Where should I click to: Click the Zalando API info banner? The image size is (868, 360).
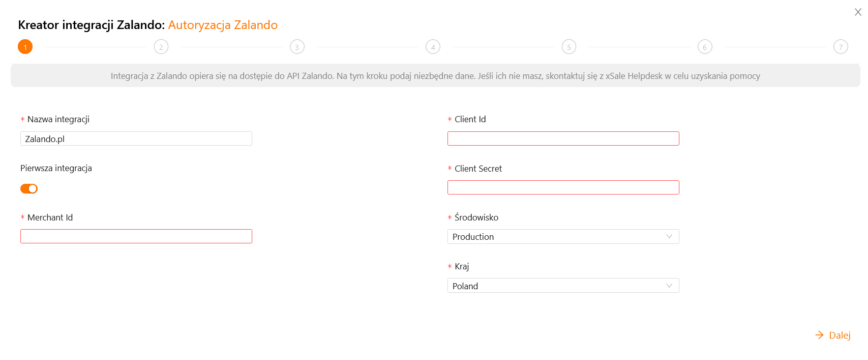435,76
